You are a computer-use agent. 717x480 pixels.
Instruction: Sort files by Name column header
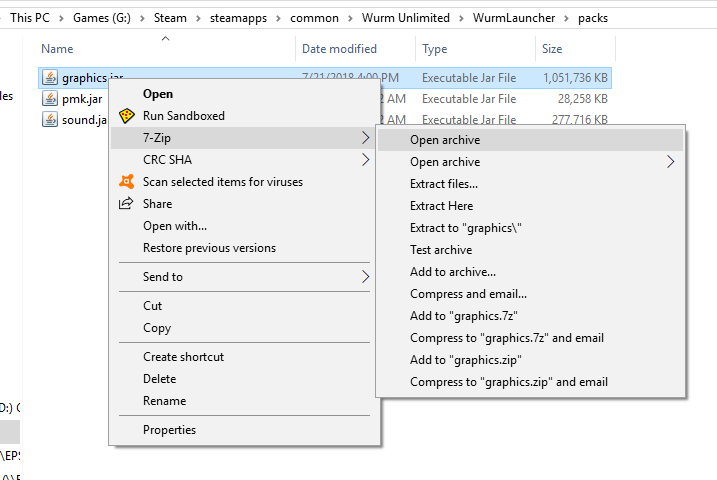tap(57, 49)
